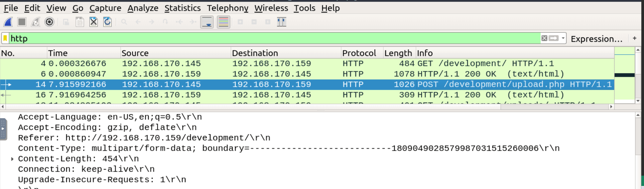Click the display filter bookmark icon
The width and height of the screenshot is (644, 189).
click(x=5, y=38)
